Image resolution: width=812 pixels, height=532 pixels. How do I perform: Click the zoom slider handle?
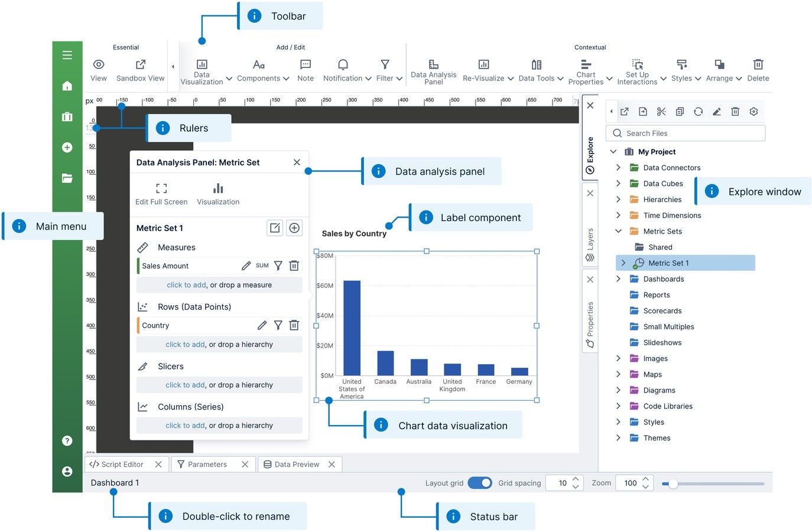coord(673,484)
